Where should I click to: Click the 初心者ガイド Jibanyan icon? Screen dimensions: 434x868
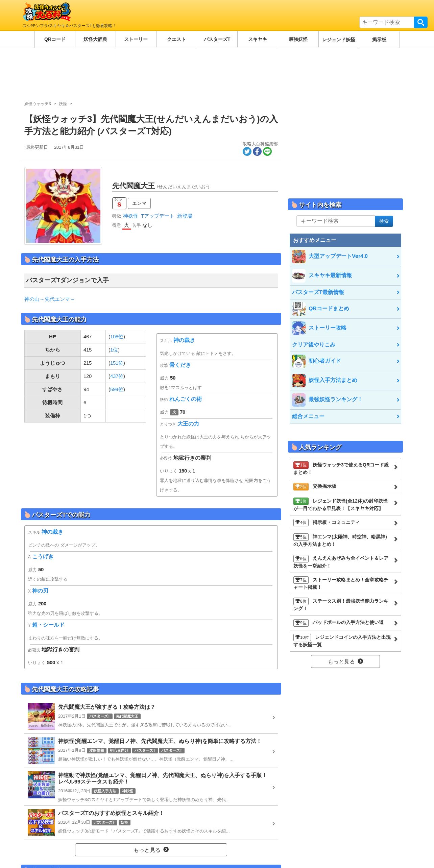click(x=299, y=361)
